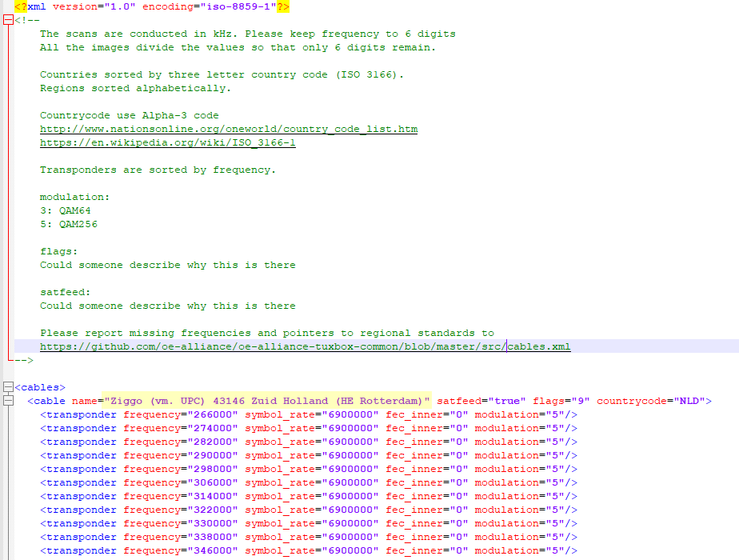Click the transponder frequency "298000" value

point(213,469)
